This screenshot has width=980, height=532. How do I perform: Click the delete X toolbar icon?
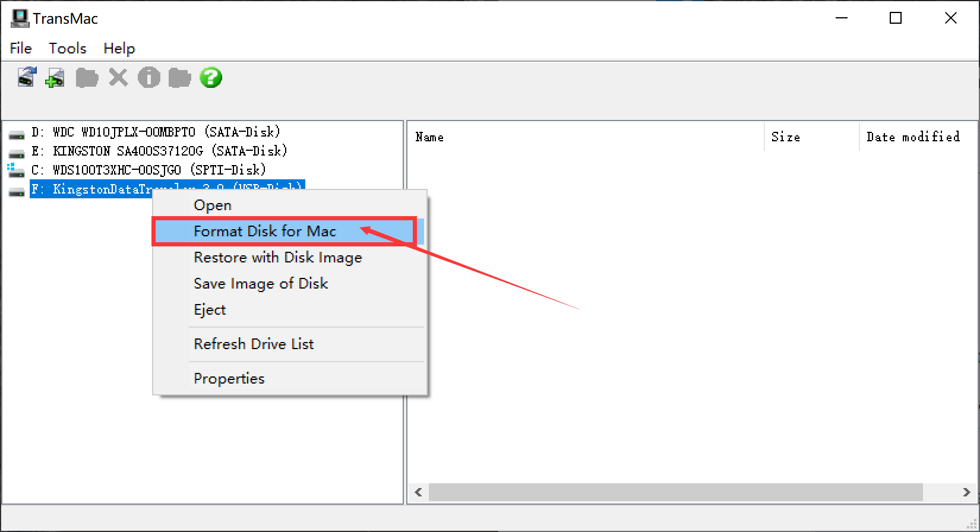click(118, 77)
